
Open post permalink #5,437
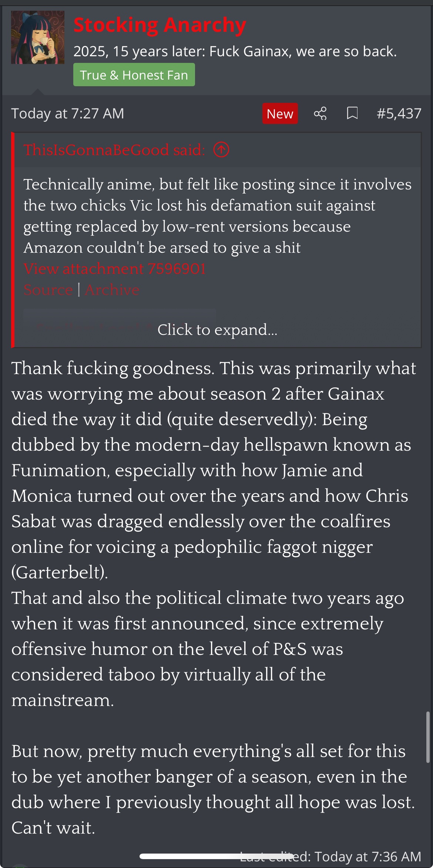(x=399, y=114)
